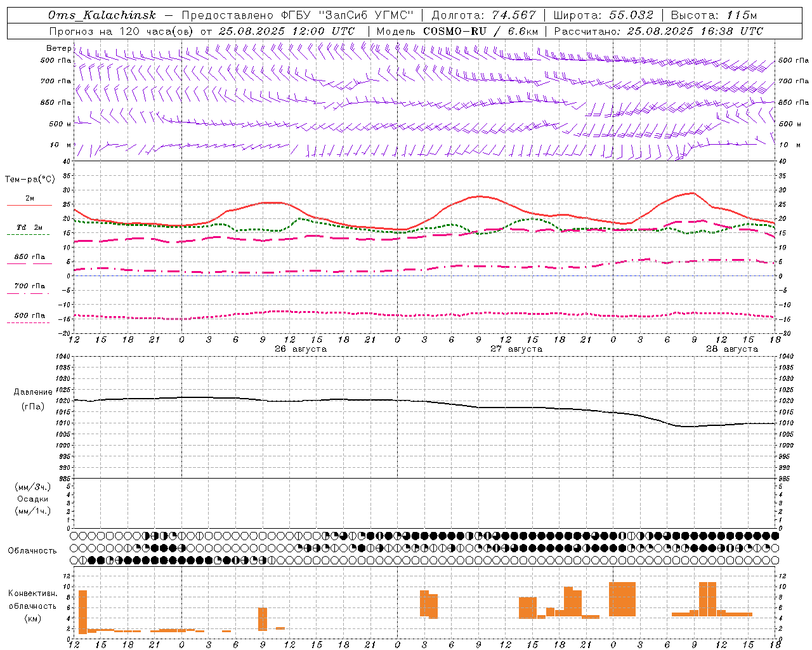
Task: Click the '(мм/3ч.)' precipitation unit label
Action: (33, 487)
